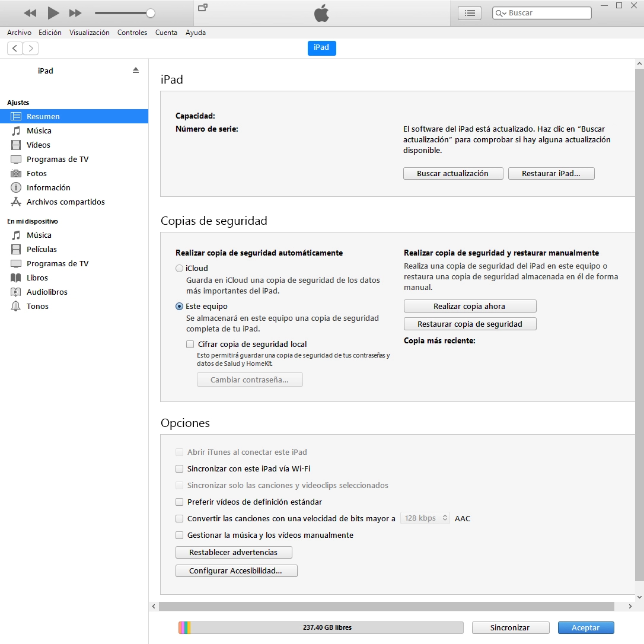Click the Realizar copia ahora button
The width and height of the screenshot is (644, 644).
[470, 307]
